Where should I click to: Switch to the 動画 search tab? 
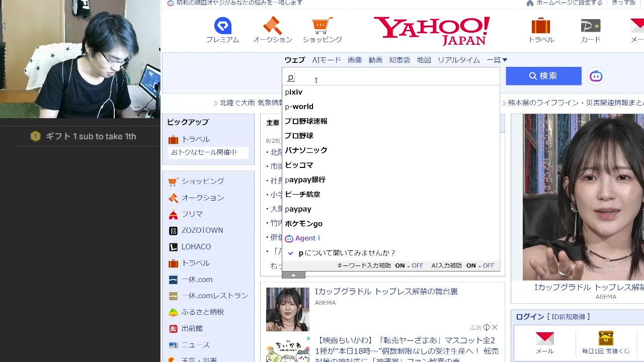click(375, 60)
